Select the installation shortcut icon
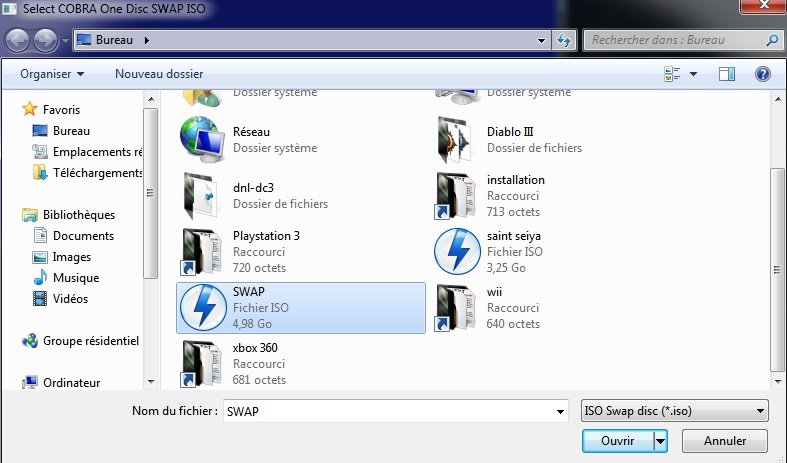Screen dimensions: 787x463 click(x=457, y=195)
